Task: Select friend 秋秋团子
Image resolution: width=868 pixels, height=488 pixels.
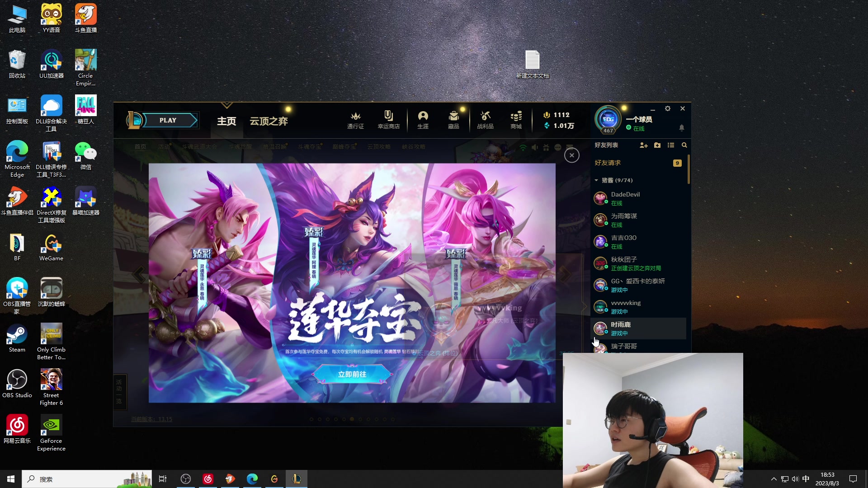Action: coord(638,263)
